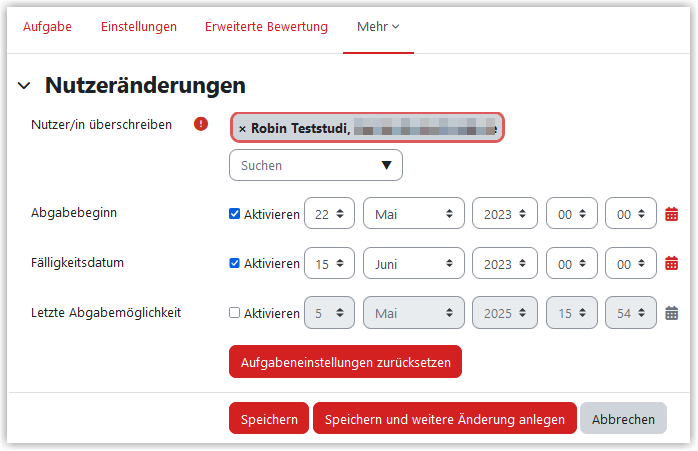The width and height of the screenshot is (698, 451).
Task: Remove the selected user Robin Teststudi
Action: click(242, 129)
